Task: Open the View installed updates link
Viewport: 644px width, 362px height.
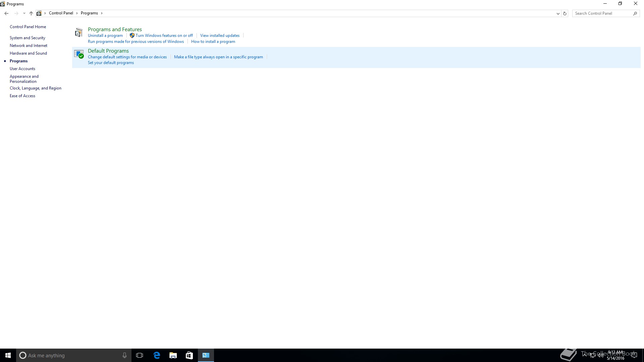Action: [220, 36]
